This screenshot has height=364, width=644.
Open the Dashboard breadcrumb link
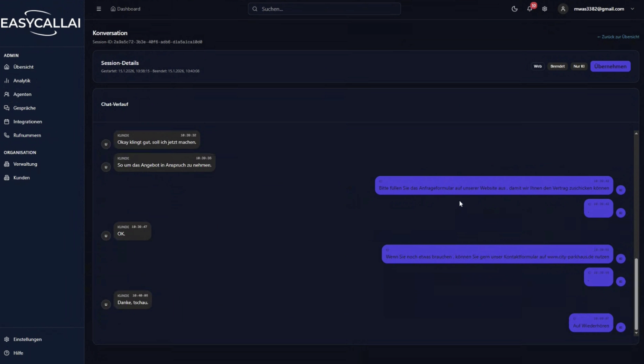point(125,9)
